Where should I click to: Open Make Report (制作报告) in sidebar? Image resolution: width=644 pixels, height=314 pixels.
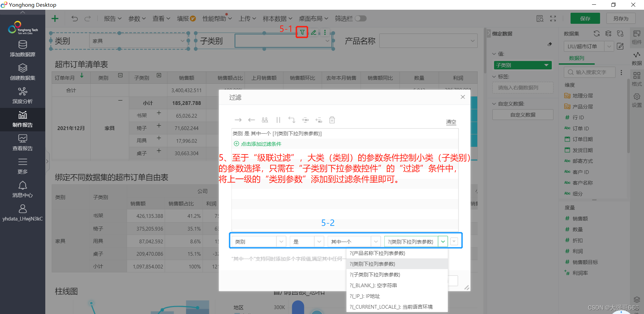tap(22, 119)
